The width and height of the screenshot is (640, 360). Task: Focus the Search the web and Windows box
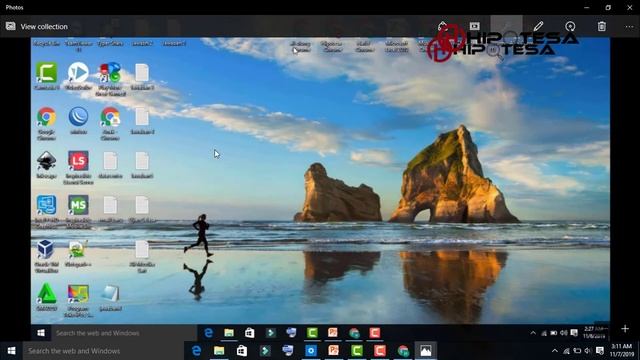click(103, 351)
